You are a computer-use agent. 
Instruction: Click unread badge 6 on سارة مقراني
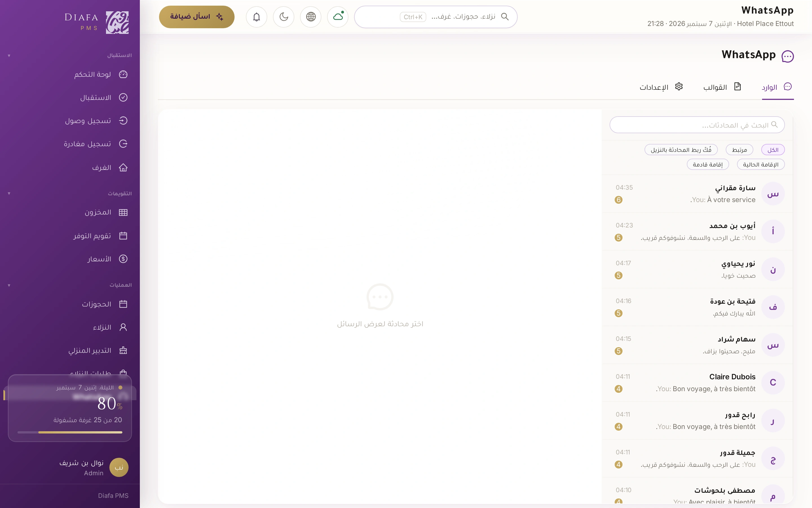tap(619, 200)
